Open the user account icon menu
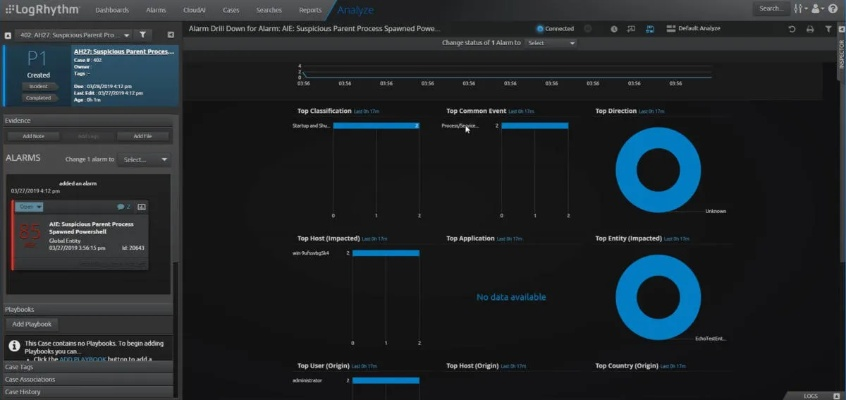Viewport: 846px width, 400px height. [x=817, y=9]
